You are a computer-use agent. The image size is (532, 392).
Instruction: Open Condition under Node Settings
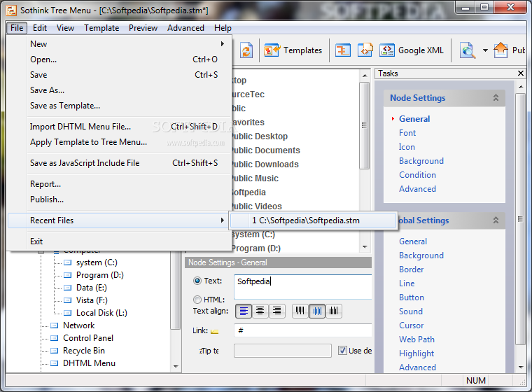(x=417, y=175)
